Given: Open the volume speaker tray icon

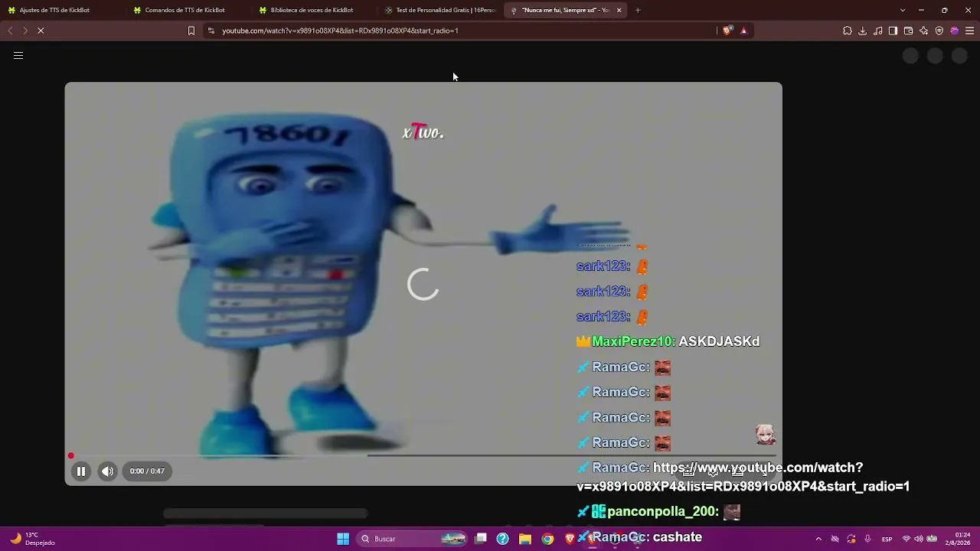Looking at the screenshot, I should 919,539.
